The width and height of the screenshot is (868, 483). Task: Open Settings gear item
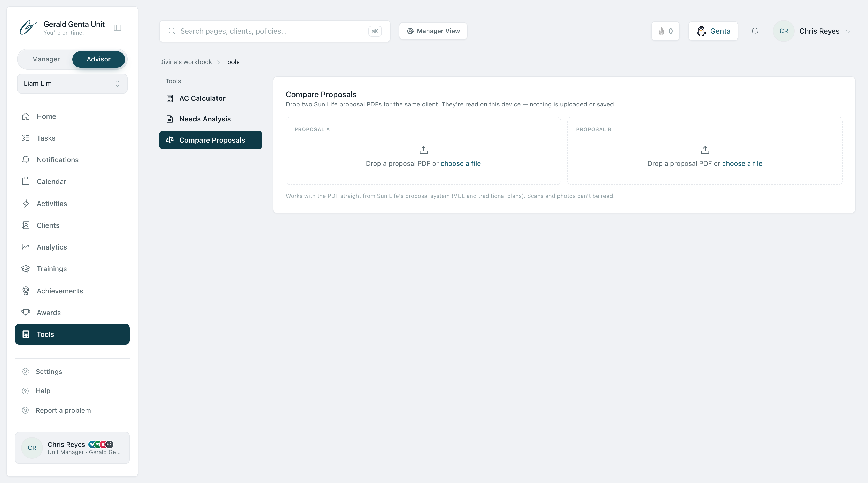click(72, 371)
